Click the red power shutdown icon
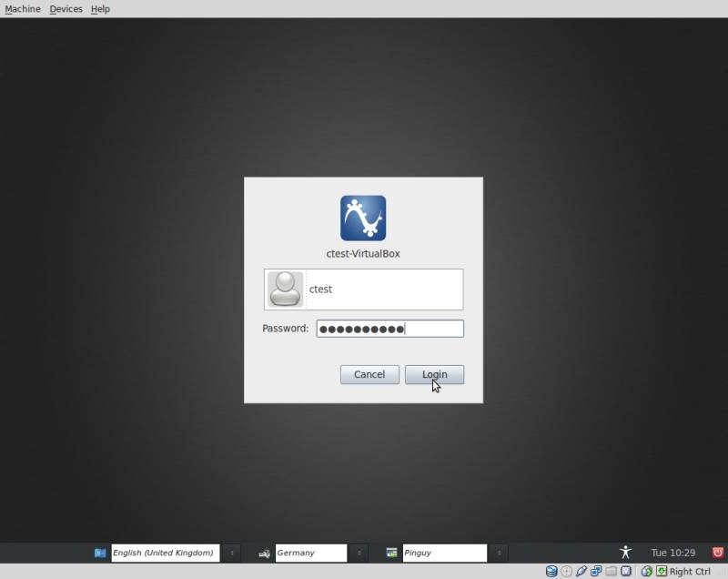The width and height of the screenshot is (728, 579). point(718,552)
